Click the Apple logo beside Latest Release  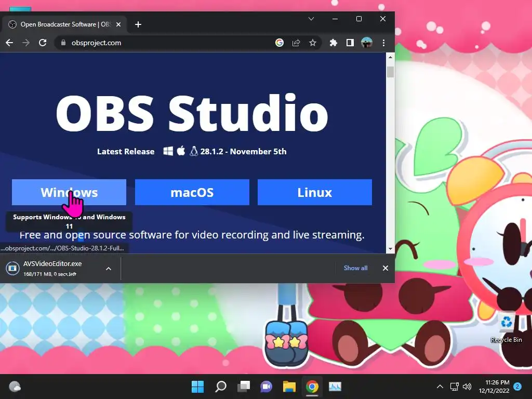click(181, 151)
